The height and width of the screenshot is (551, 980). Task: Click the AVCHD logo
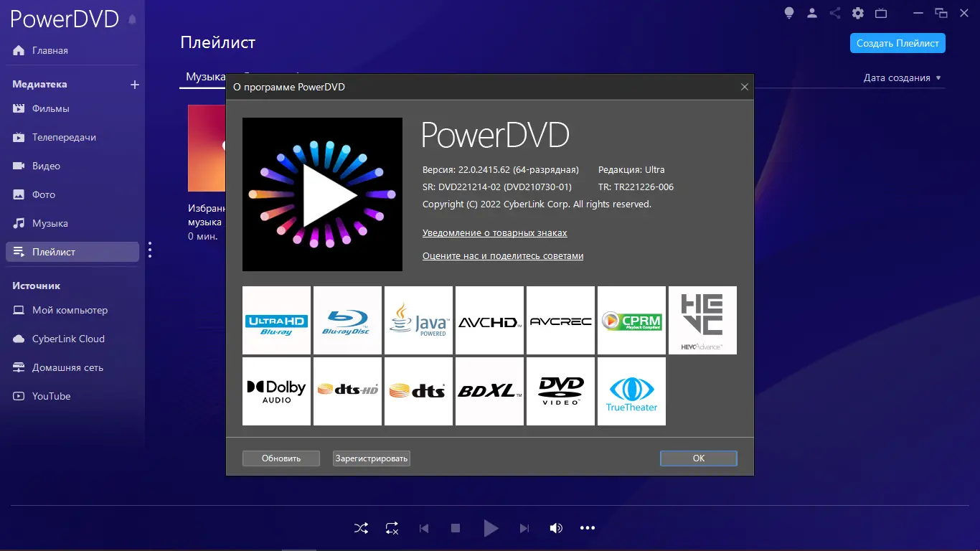[489, 320]
